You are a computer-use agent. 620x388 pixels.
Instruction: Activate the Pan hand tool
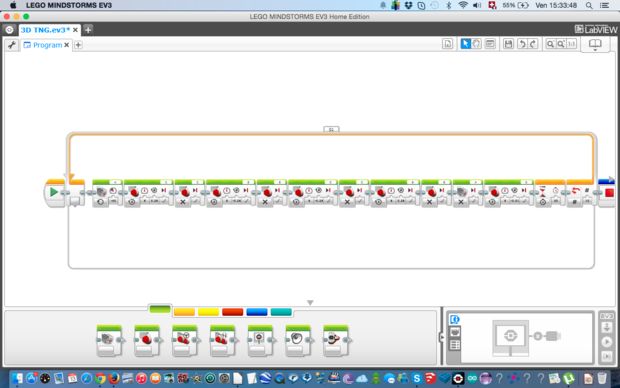click(476, 44)
